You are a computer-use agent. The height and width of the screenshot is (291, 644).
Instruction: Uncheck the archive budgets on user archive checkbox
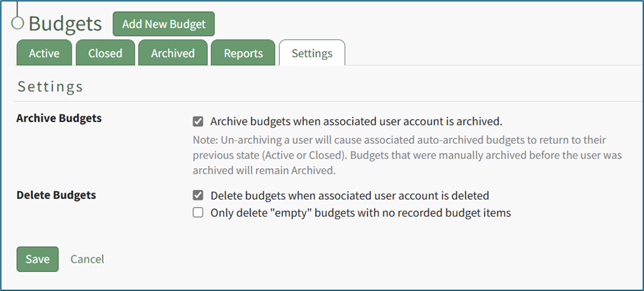pyautogui.click(x=198, y=122)
